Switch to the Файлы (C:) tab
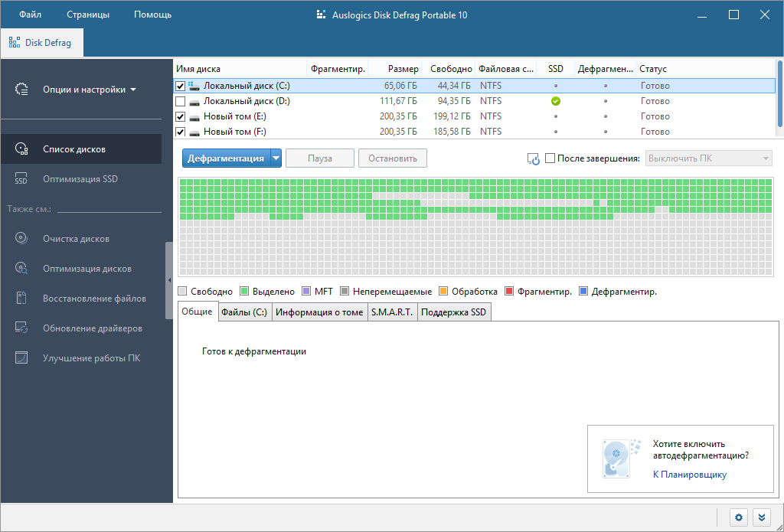This screenshot has height=532, width=784. [244, 312]
